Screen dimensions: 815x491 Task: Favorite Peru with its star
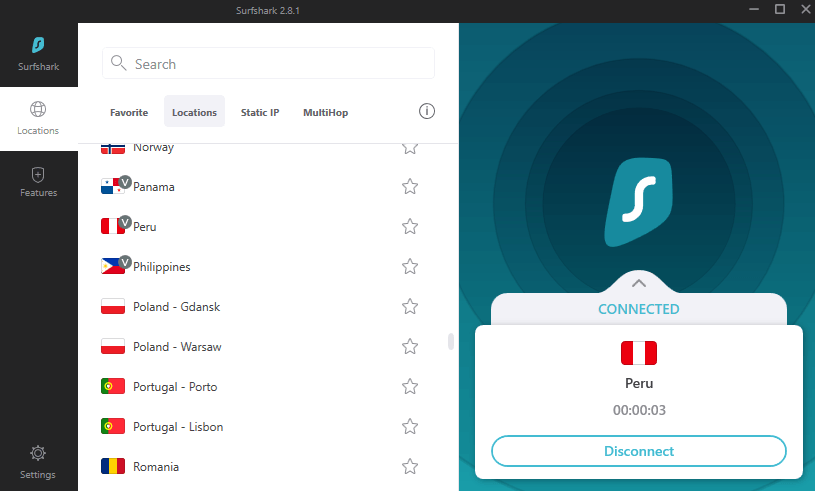(x=410, y=227)
